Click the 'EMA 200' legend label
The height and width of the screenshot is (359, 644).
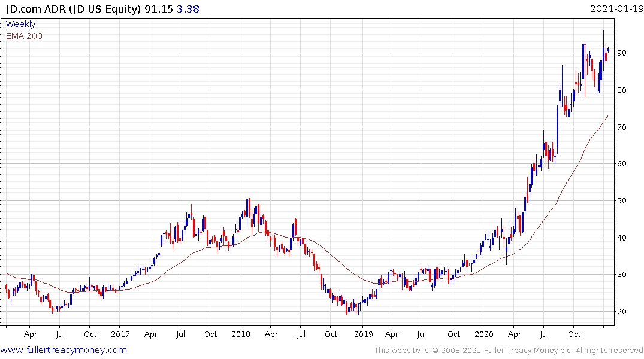click(x=24, y=36)
